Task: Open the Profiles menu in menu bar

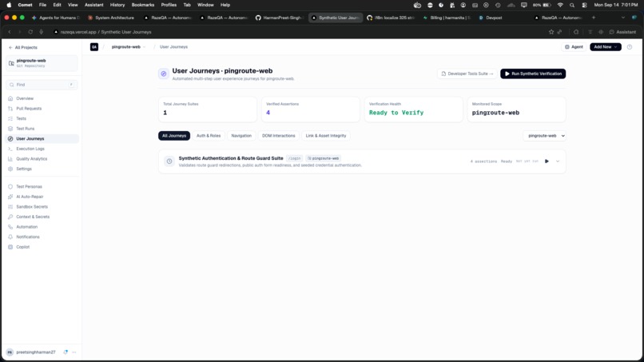Action: (x=169, y=5)
